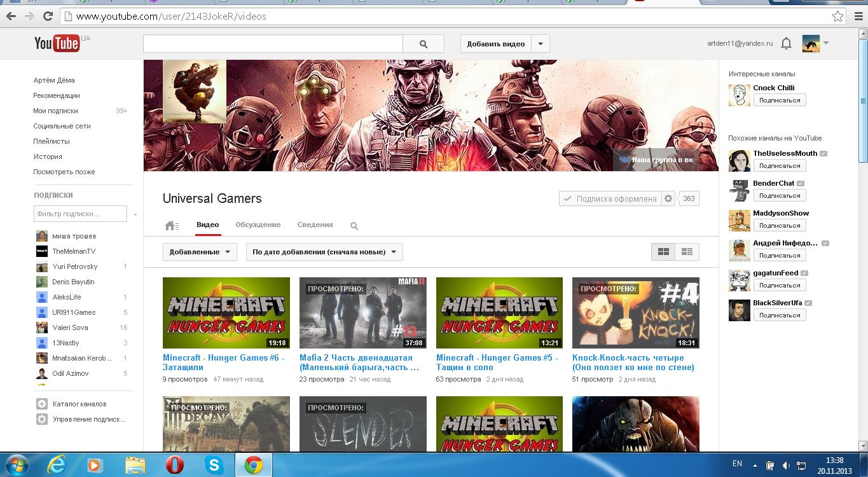The image size is (868, 477).
Task: Switch to grid view layout
Action: tap(663, 252)
